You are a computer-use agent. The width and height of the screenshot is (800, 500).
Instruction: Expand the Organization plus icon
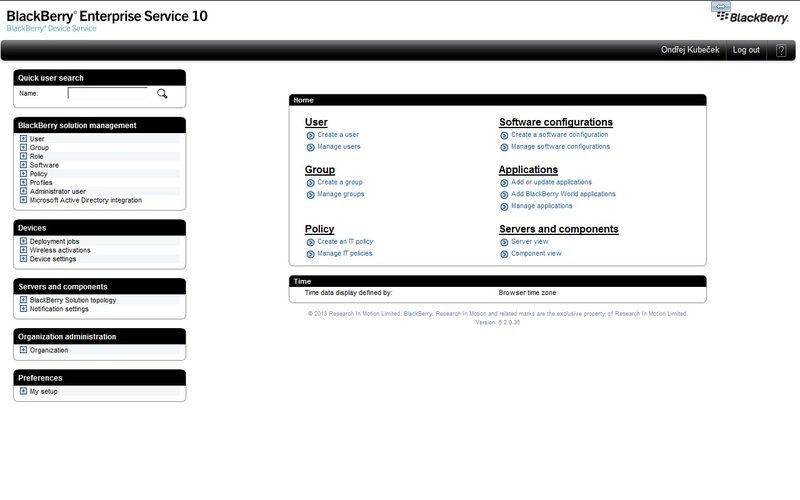(23, 350)
